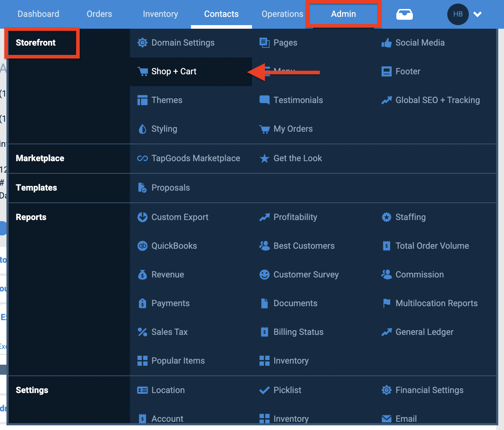Click the Pages icon

[265, 43]
